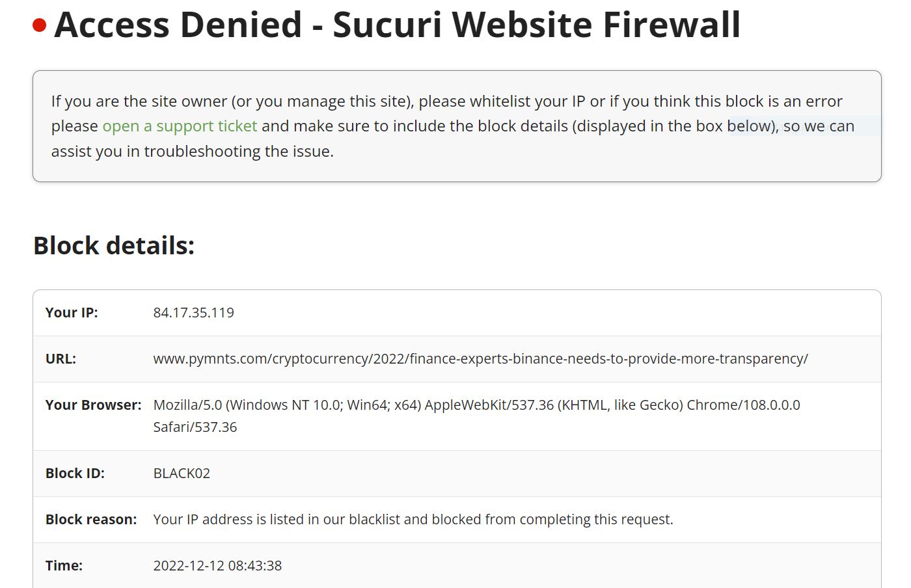Screen dimensions: 911x588
Task: Select the IP address 84.17.35.119
Action: pyautogui.click(x=193, y=313)
